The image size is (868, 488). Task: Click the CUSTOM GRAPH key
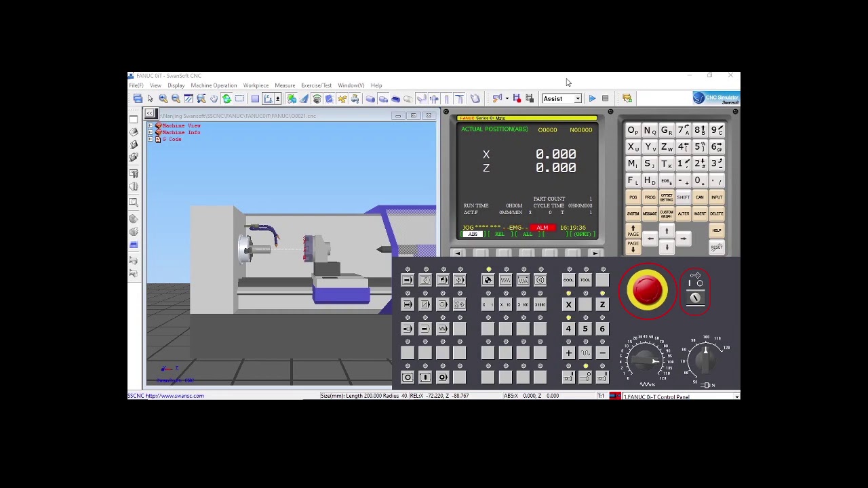point(667,213)
